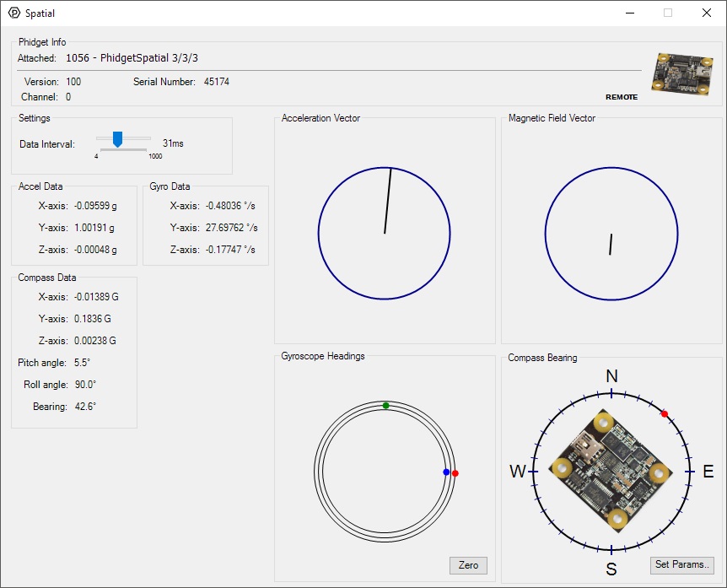The image size is (727, 588).
Task: Click the magnetic field vector line in its circle
Action: coord(611,245)
